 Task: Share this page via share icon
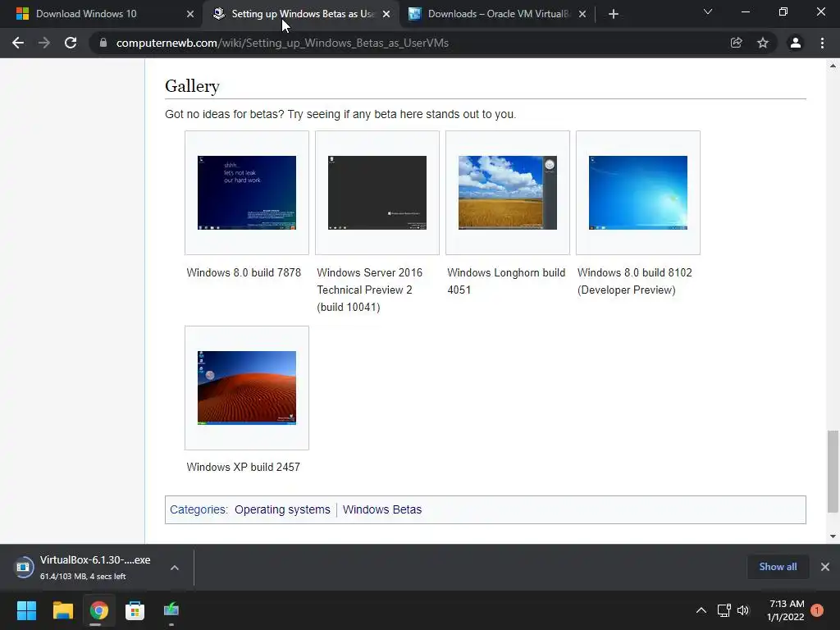(x=736, y=43)
